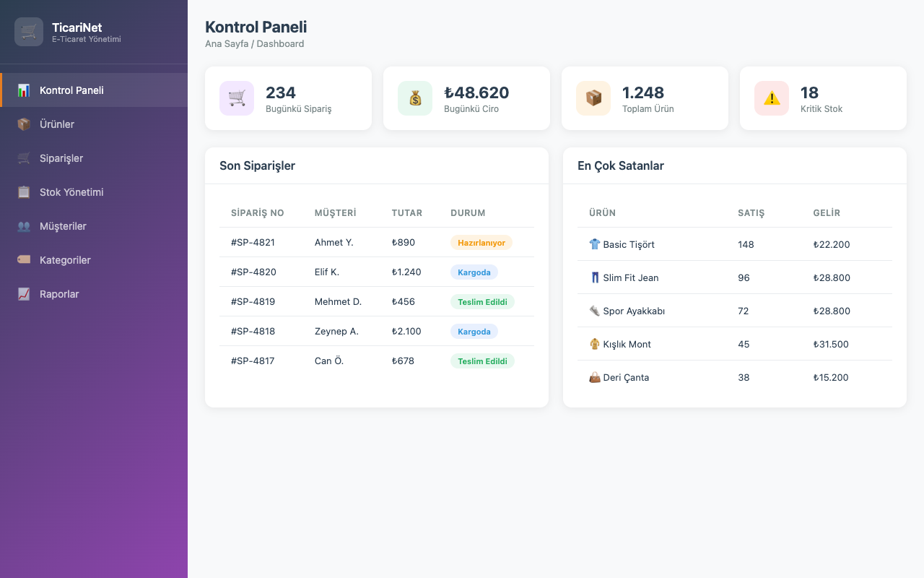The width and height of the screenshot is (924, 578).
Task: Select the Kışlık Mont product row
Action: pos(735,344)
